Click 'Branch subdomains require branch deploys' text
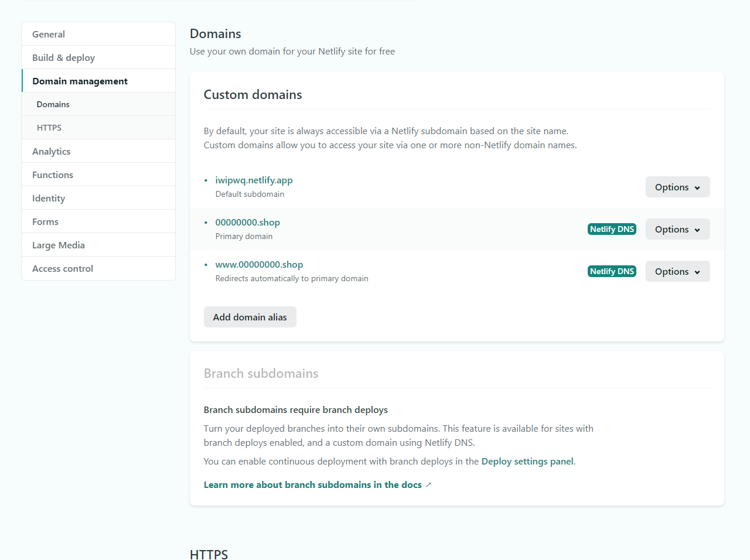750x560 pixels. point(296,410)
